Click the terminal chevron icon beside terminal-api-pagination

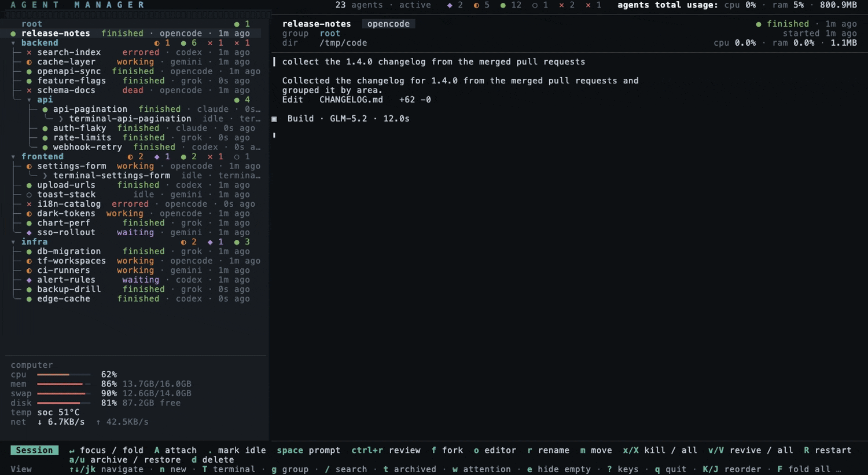tap(61, 119)
